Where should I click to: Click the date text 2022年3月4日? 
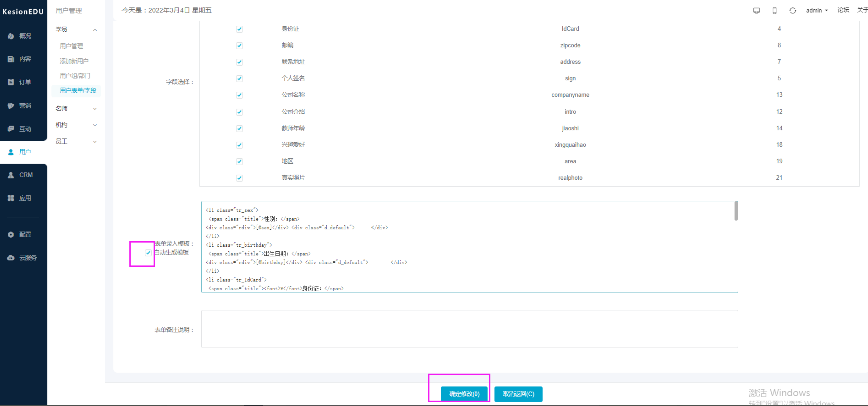(169, 10)
